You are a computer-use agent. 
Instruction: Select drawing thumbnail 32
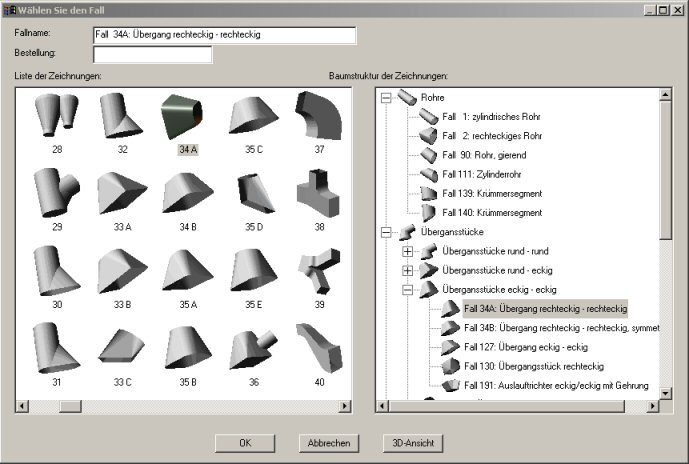pos(121,115)
